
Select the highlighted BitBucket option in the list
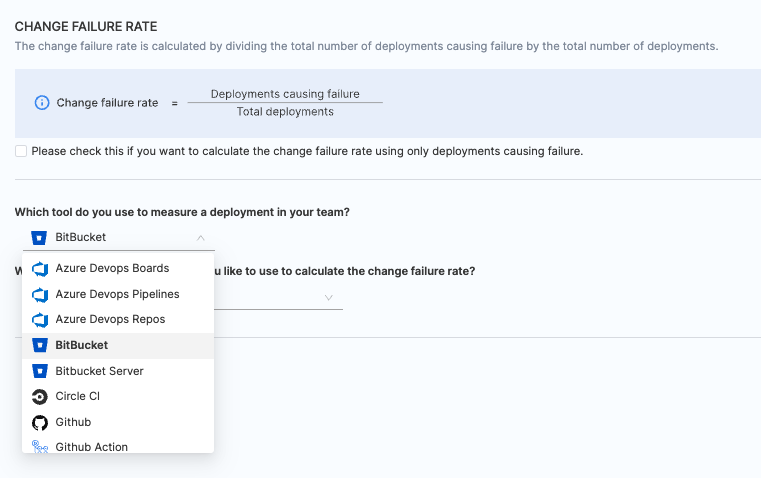82,345
